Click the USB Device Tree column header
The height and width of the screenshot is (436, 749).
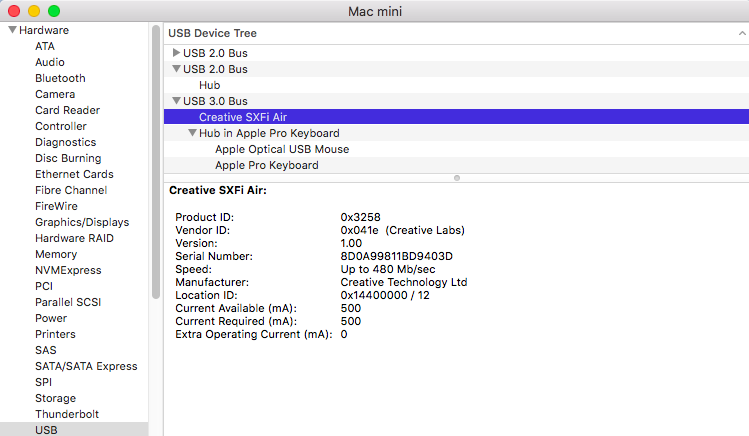[212, 33]
